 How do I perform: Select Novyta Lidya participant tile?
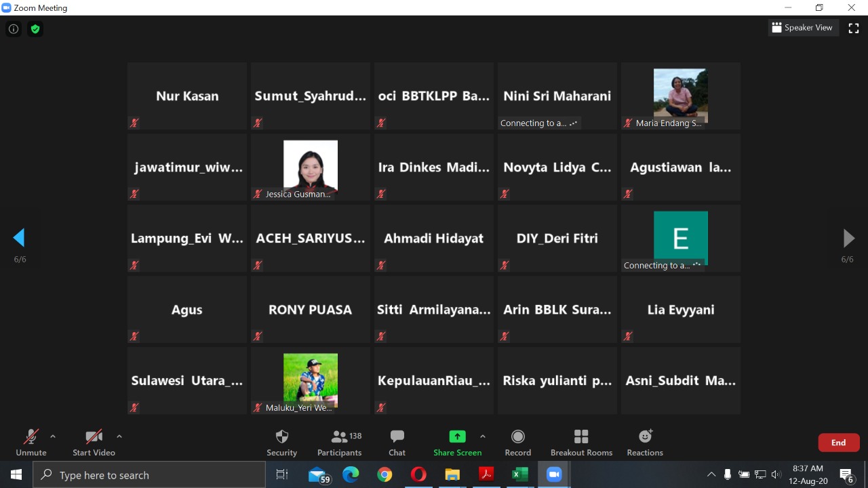click(557, 167)
